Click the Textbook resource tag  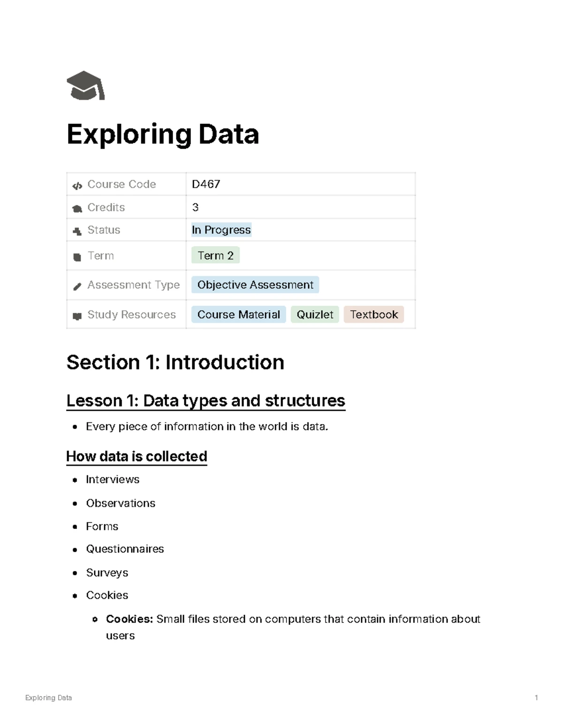[373, 315]
